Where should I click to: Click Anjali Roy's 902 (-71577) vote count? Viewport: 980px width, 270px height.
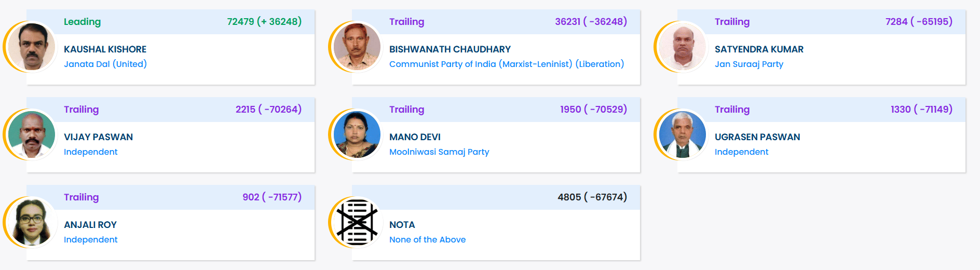[271, 197]
